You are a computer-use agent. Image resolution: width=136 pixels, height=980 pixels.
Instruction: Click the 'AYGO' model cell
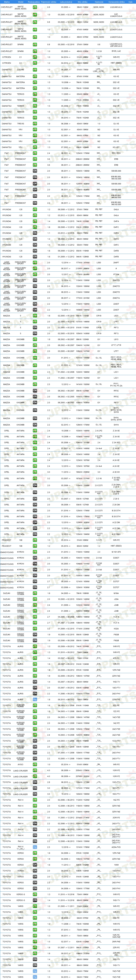point(21,765)
